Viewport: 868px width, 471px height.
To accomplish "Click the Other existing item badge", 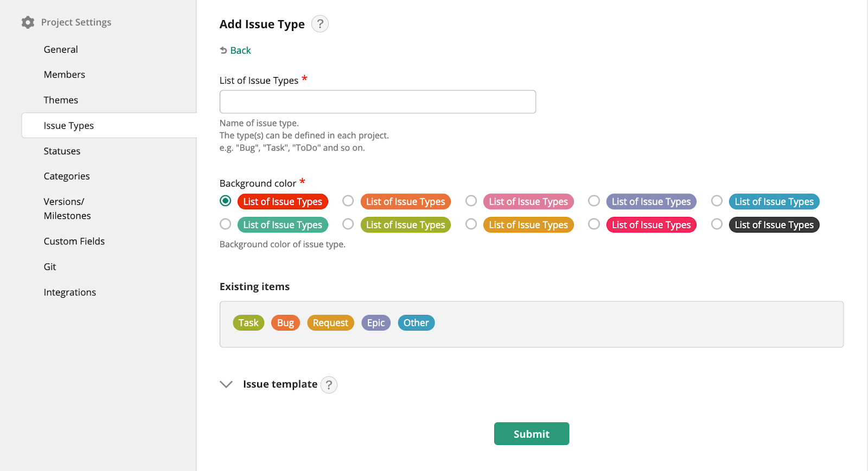I will [416, 323].
